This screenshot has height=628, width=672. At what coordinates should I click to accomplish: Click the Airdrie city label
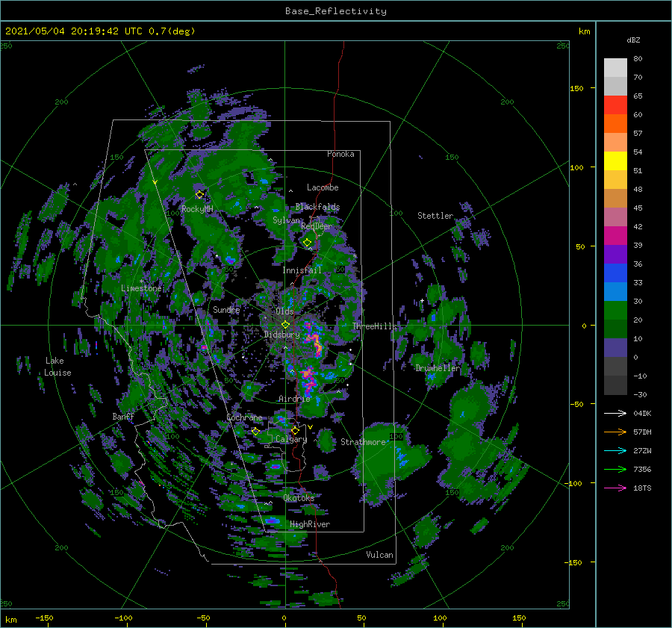294,399
